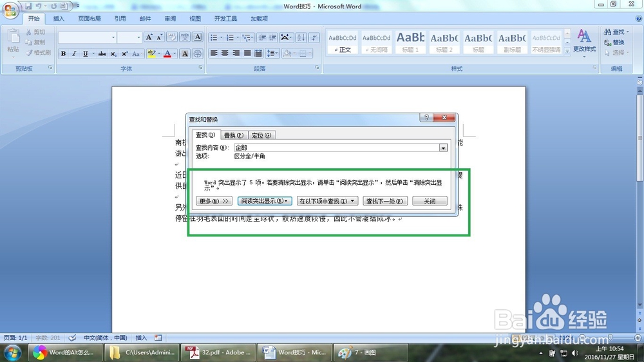The height and width of the screenshot is (362, 644).
Task: Click the Character Shading icon
Action: coord(185,54)
